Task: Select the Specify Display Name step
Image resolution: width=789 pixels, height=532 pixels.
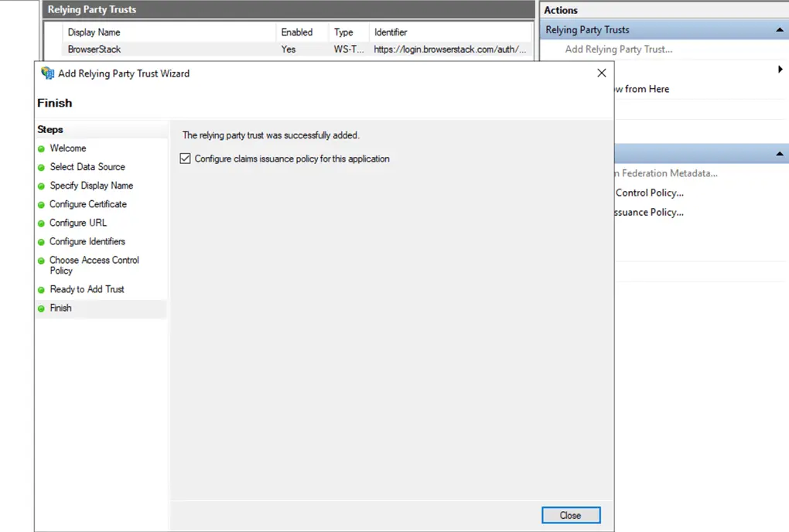Action: [91, 186]
